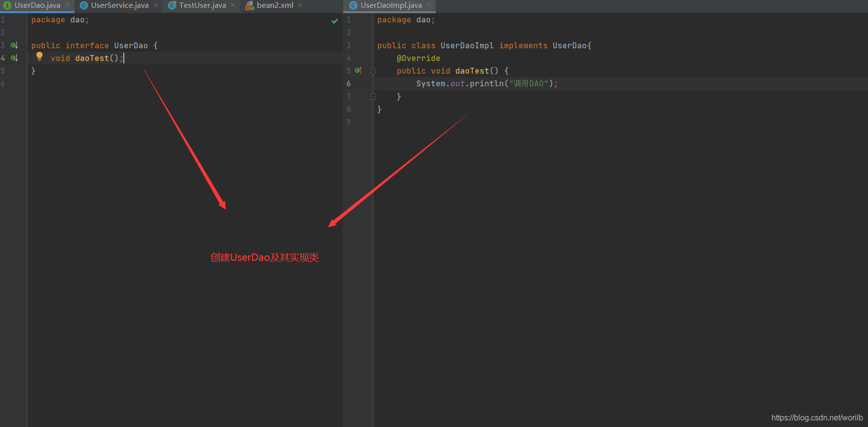Click the implemented-method gutter icon on line 4
Screen dimensions: 868x427
pyautogui.click(x=15, y=58)
